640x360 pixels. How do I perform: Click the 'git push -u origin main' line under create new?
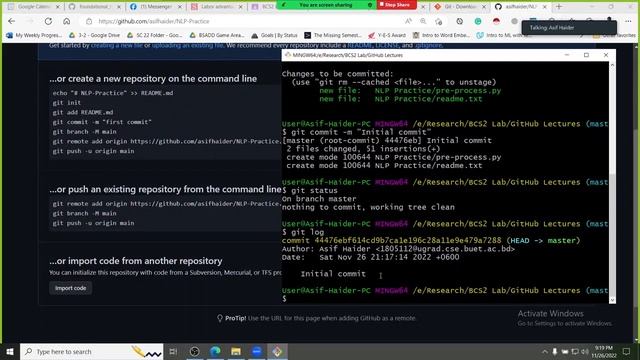coord(93,151)
